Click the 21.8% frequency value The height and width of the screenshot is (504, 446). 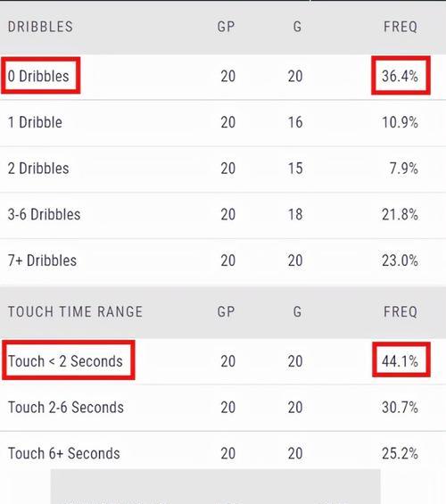pos(400,214)
